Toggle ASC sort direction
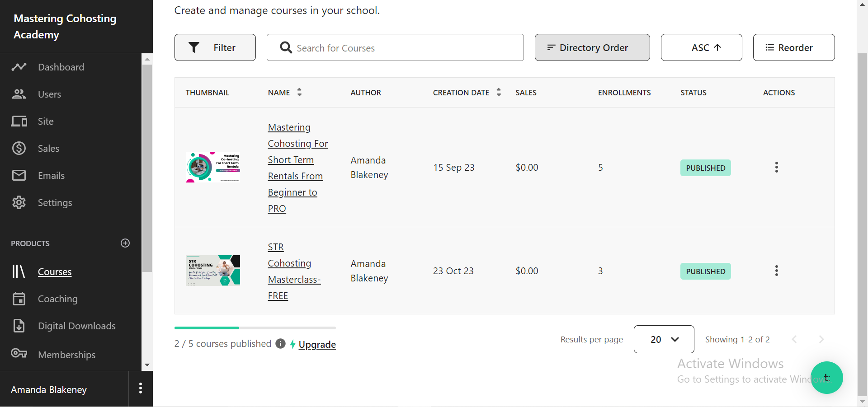This screenshot has height=407, width=868. (701, 47)
